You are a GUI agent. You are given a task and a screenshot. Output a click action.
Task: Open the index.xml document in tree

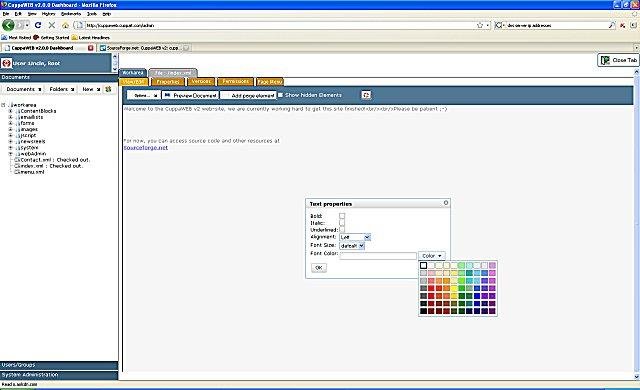(48, 166)
